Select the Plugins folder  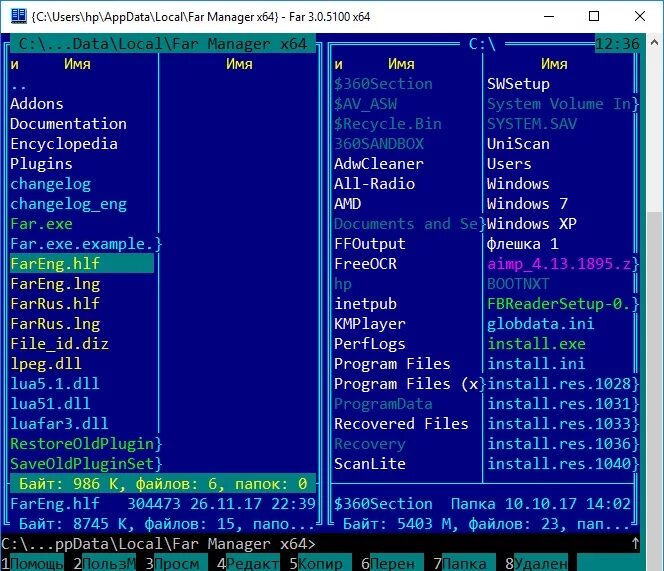[41, 164]
